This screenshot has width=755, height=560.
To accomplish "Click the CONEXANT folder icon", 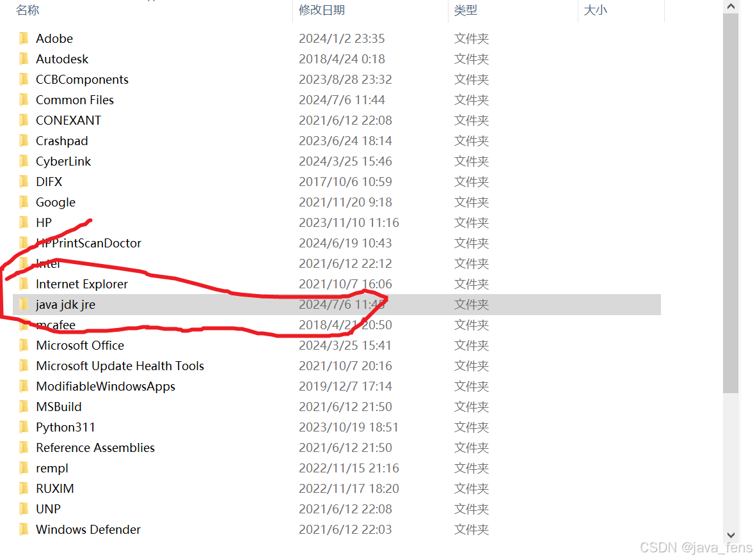I will point(24,120).
